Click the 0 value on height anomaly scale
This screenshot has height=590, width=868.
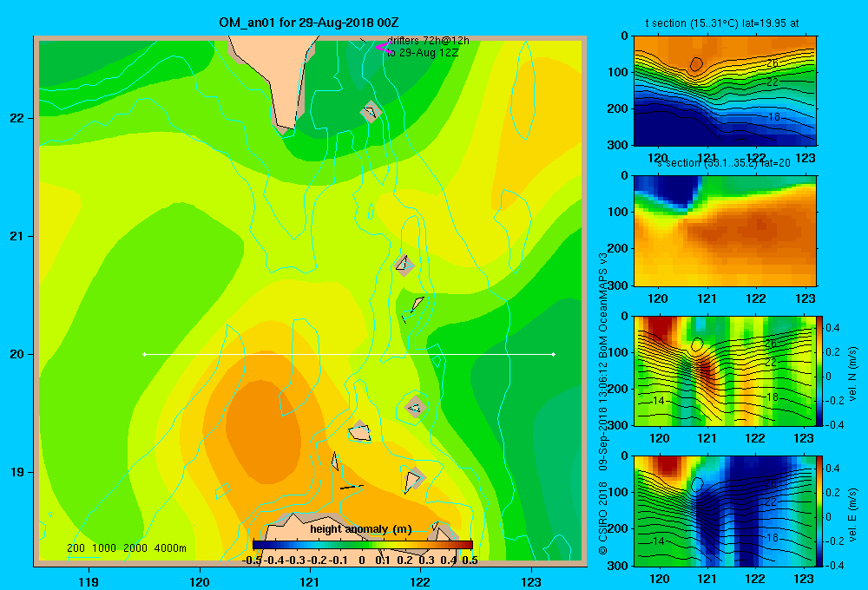pos(361,560)
